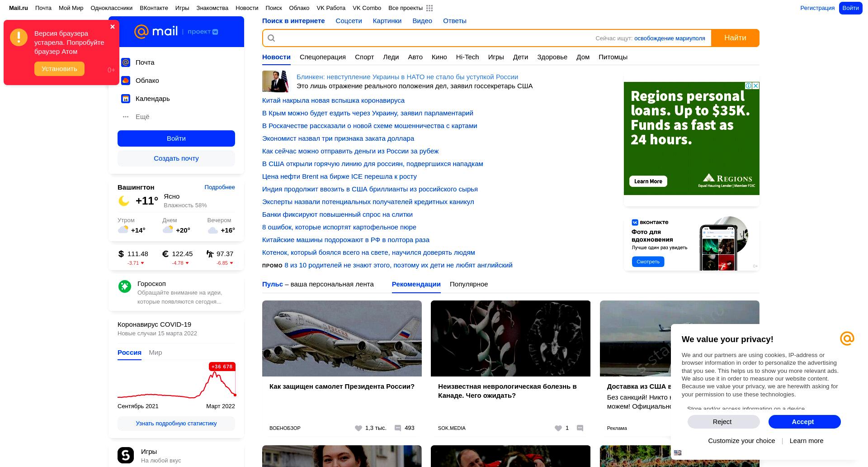Click Создать почту button
This screenshot has width=868, height=467.
point(176,158)
